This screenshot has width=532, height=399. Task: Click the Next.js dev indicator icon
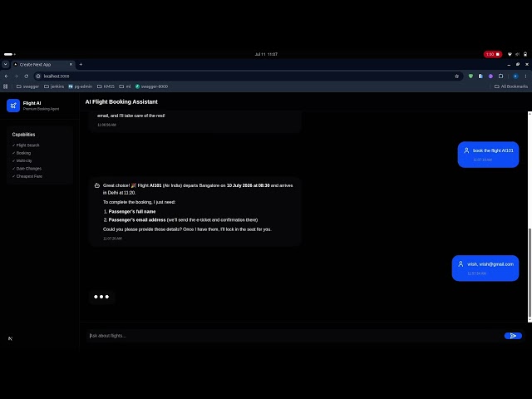[x=11, y=338]
